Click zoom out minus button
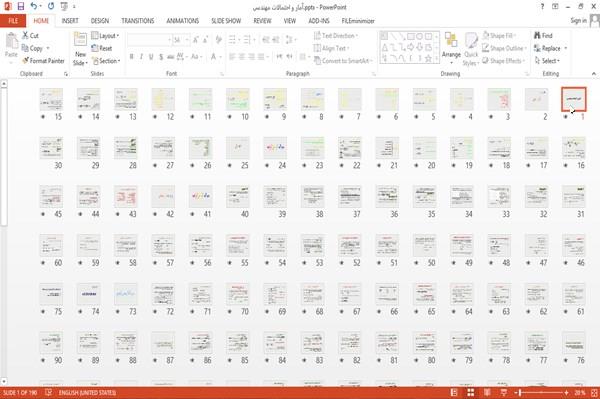The image size is (600, 399). pyautogui.click(x=515, y=392)
